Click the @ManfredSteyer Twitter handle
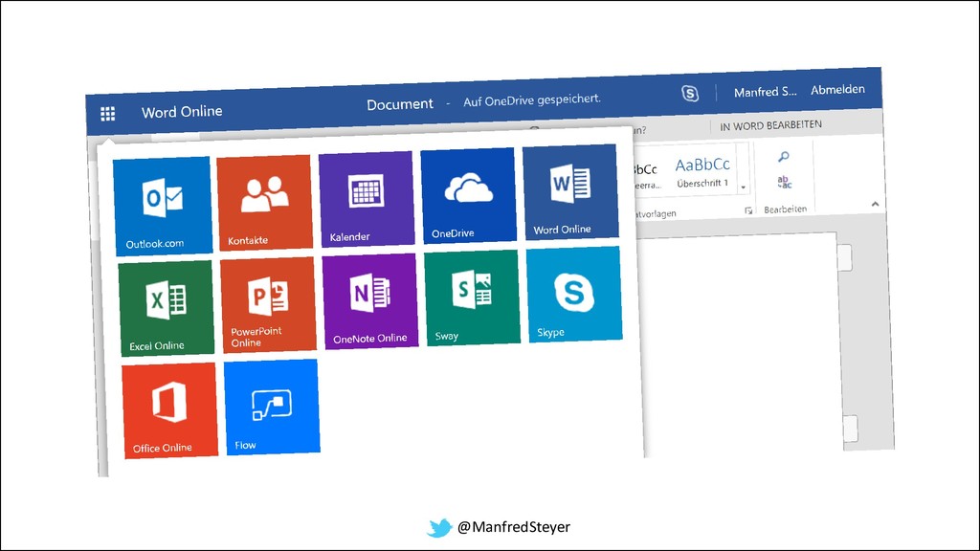Image resolution: width=980 pixels, height=551 pixels. pos(514,527)
